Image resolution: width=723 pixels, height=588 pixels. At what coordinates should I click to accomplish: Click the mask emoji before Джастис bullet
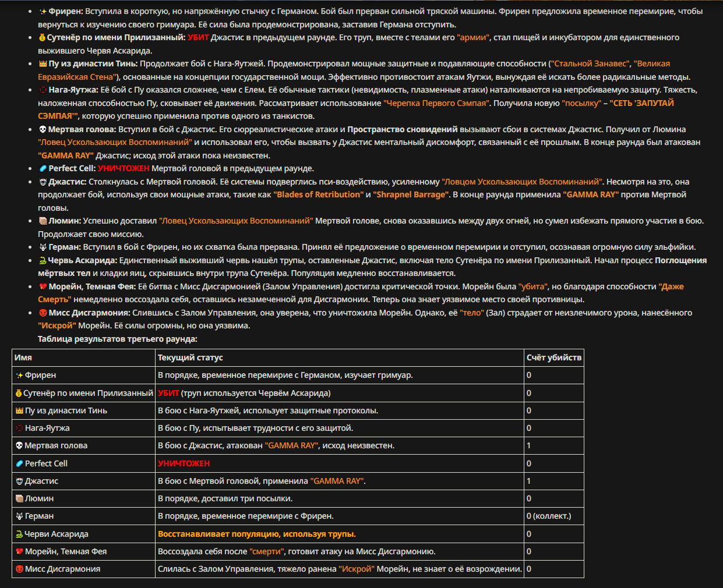coord(43,182)
